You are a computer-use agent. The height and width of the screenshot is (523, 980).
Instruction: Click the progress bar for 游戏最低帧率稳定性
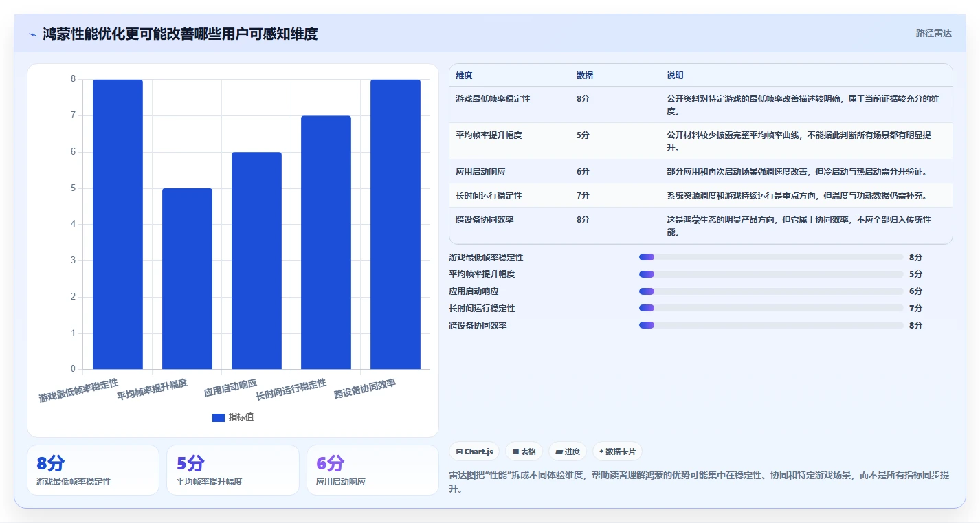[771, 257]
